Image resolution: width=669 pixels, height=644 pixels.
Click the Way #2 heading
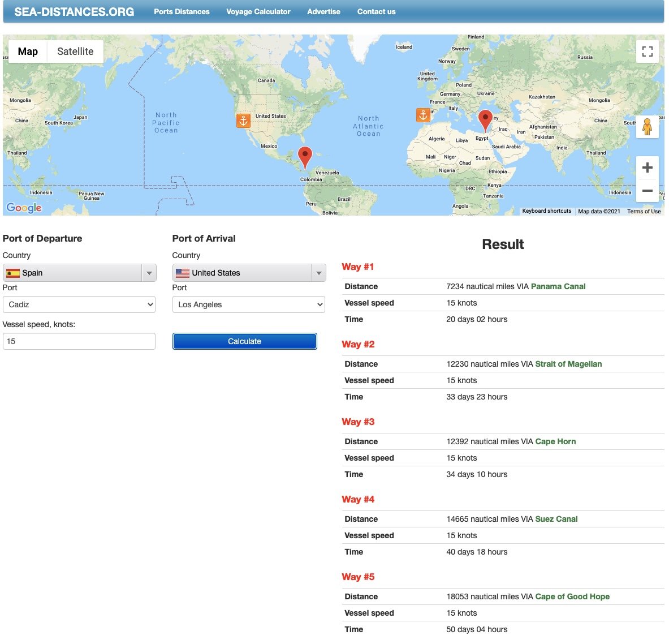358,344
